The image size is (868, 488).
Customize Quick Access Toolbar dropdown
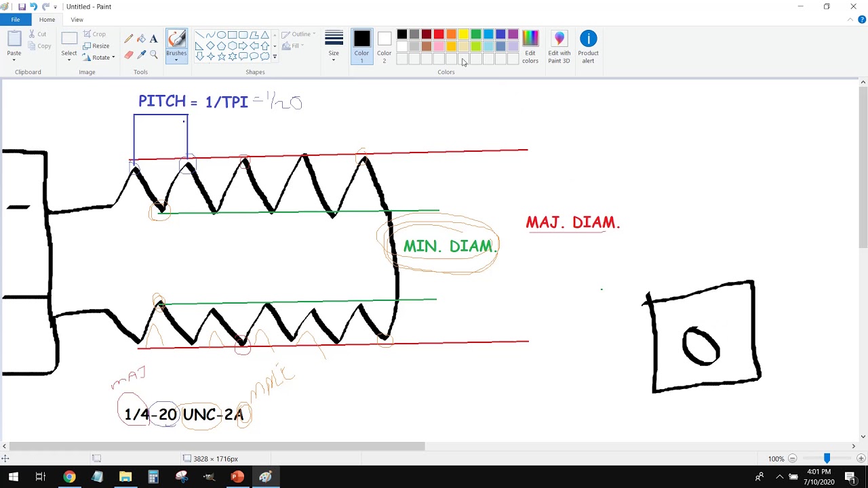point(56,7)
